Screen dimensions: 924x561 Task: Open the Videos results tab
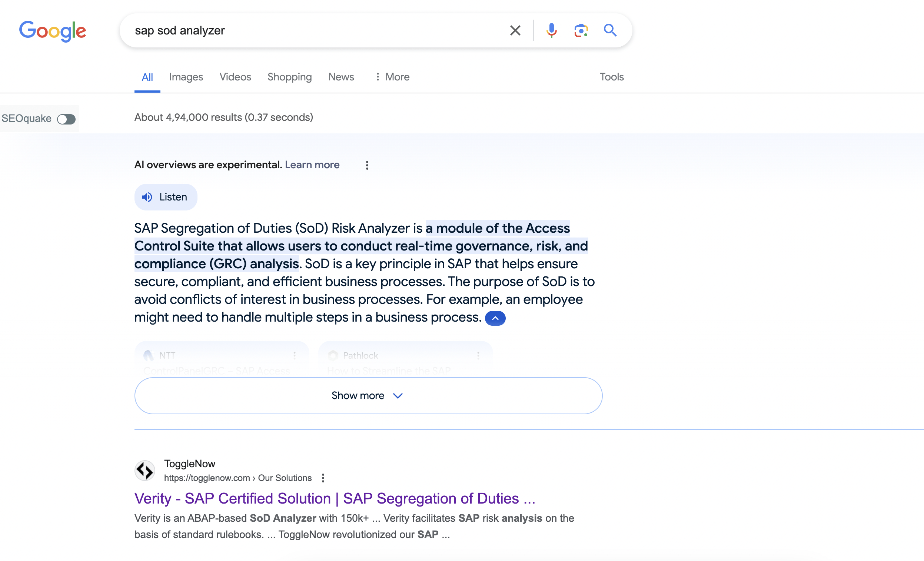coord(235,77)
